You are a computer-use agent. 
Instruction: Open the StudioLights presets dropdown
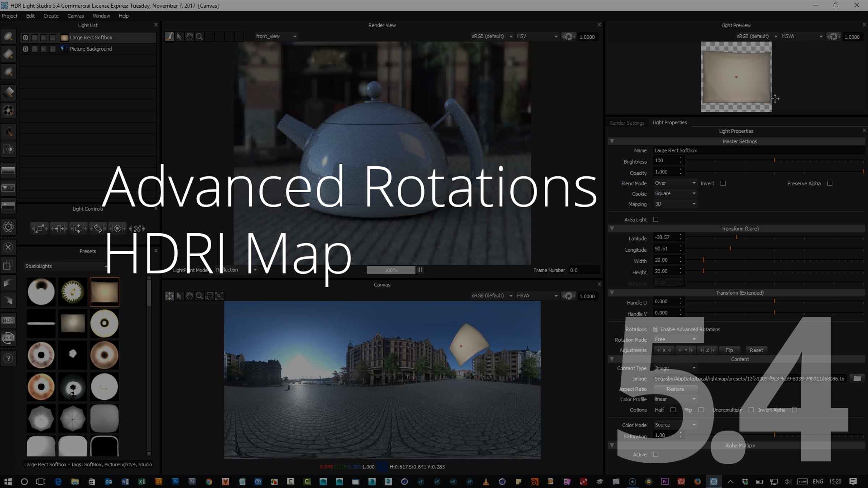66,266
